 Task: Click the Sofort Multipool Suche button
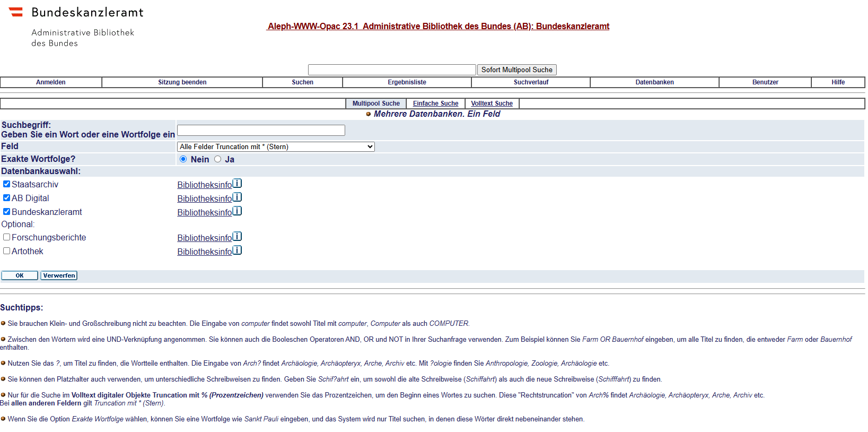[516, 70]
